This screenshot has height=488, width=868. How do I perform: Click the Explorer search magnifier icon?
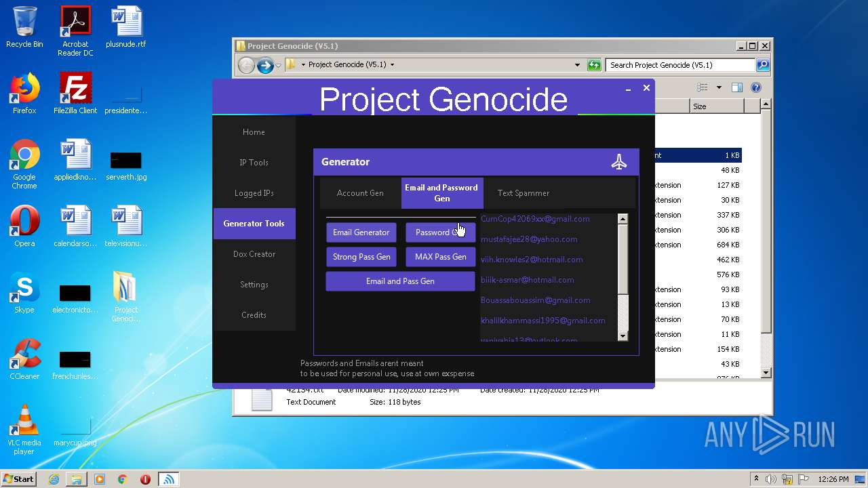click(763, 65)
